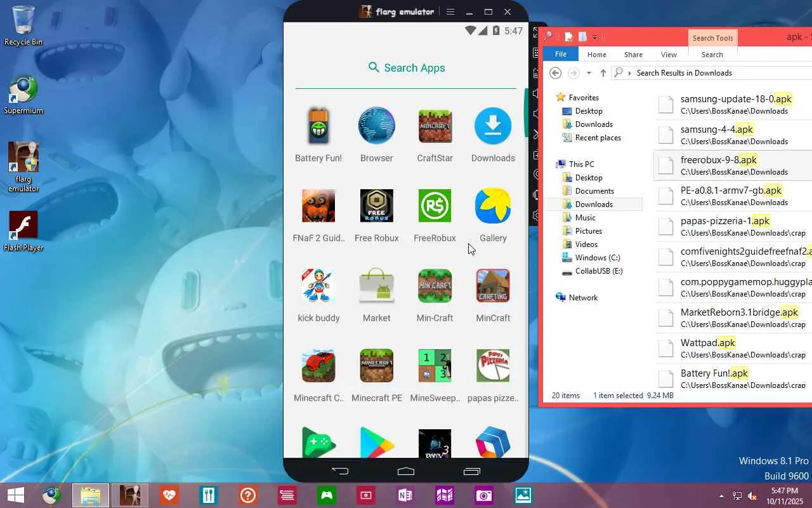The height and width of the screenshot is (508, 812).
Task: Select the Search Tools contextual tab
Action: (x=712, y=38)
